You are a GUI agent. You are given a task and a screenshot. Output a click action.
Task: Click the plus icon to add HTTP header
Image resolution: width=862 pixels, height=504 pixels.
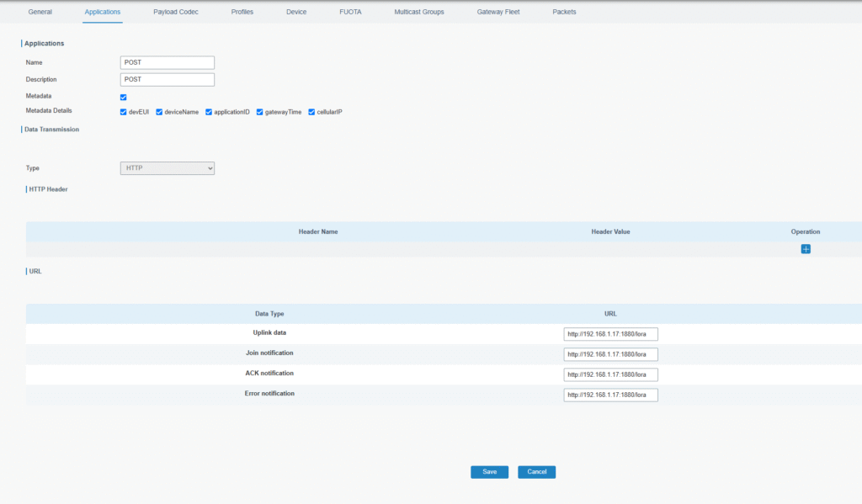(x=806, y=249)
